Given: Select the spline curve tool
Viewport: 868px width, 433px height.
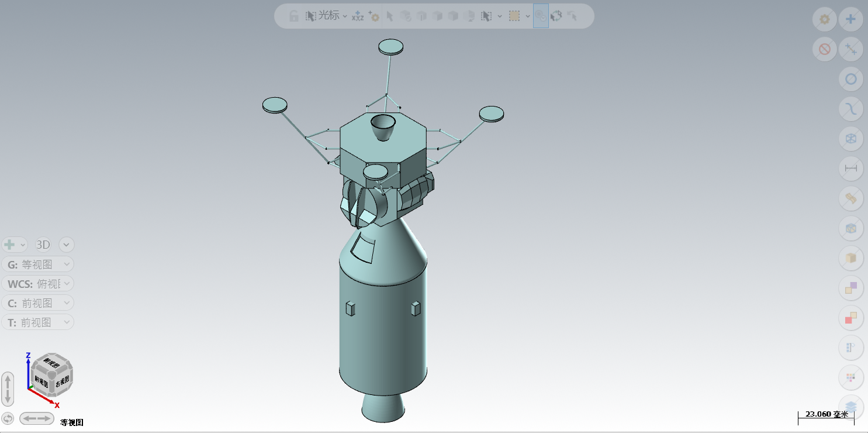Looking at the screenshot, I should coord(851,109).
